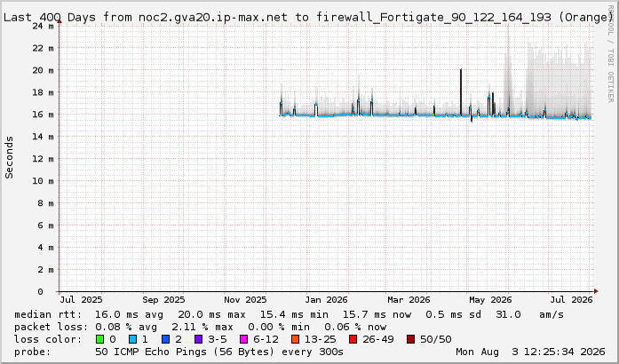Click the 'Seconds' y-axis title
The height and width of the screenshot is (364, 619).
tap(9, 157)
